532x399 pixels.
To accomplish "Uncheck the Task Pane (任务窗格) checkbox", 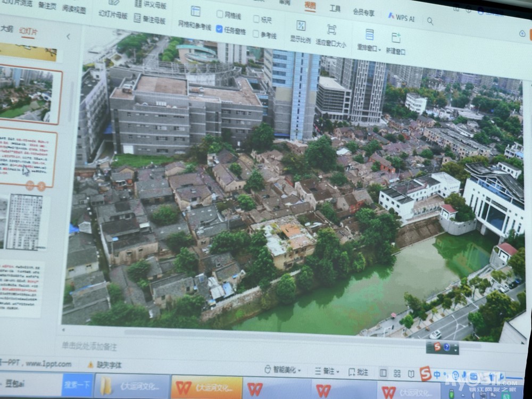I will [219, 29].
